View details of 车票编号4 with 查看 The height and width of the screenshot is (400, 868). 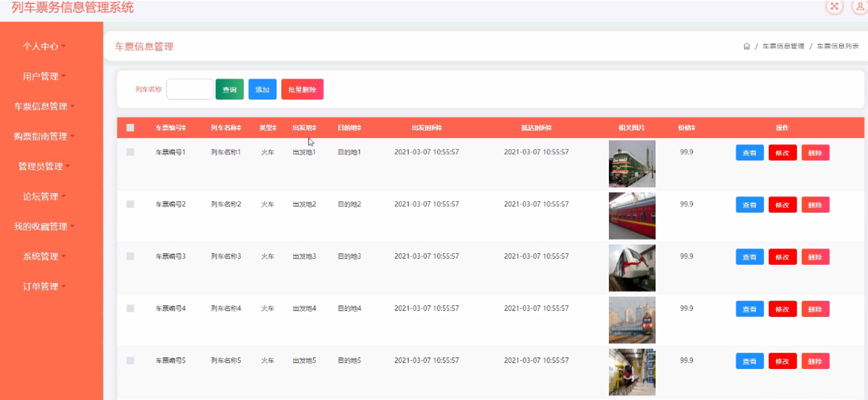[749, 309]
